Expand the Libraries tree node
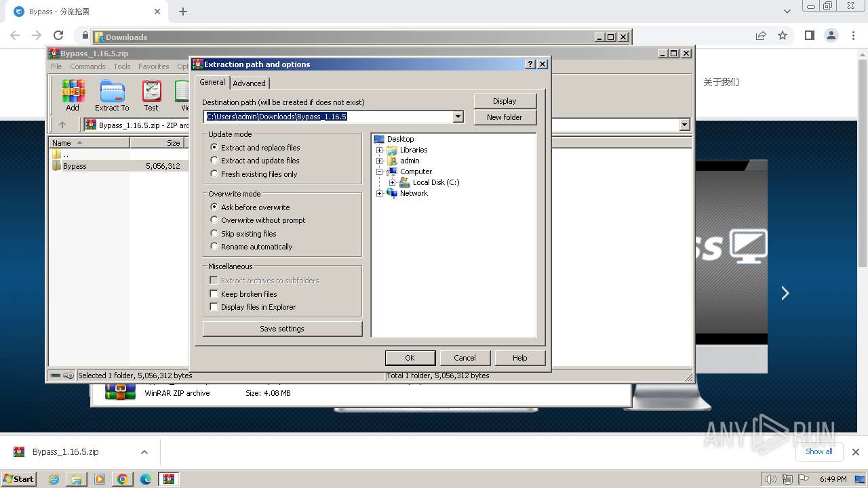Viewport: 868px width, 488px height. 380,150
